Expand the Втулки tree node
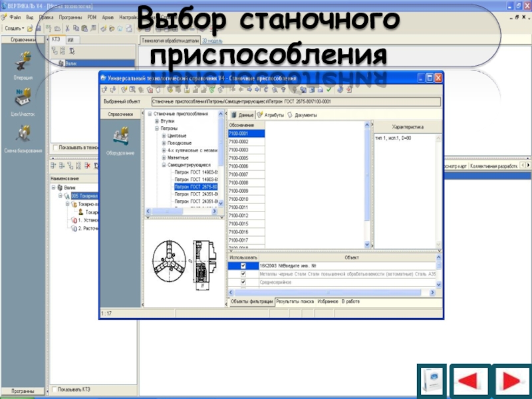Screen dimensions: 532x399 157,121
